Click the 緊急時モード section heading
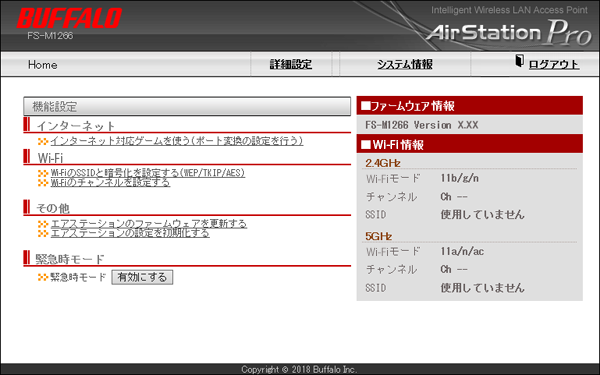The width and height of the screenshot is (600, 375). click(x=70, y=259)
